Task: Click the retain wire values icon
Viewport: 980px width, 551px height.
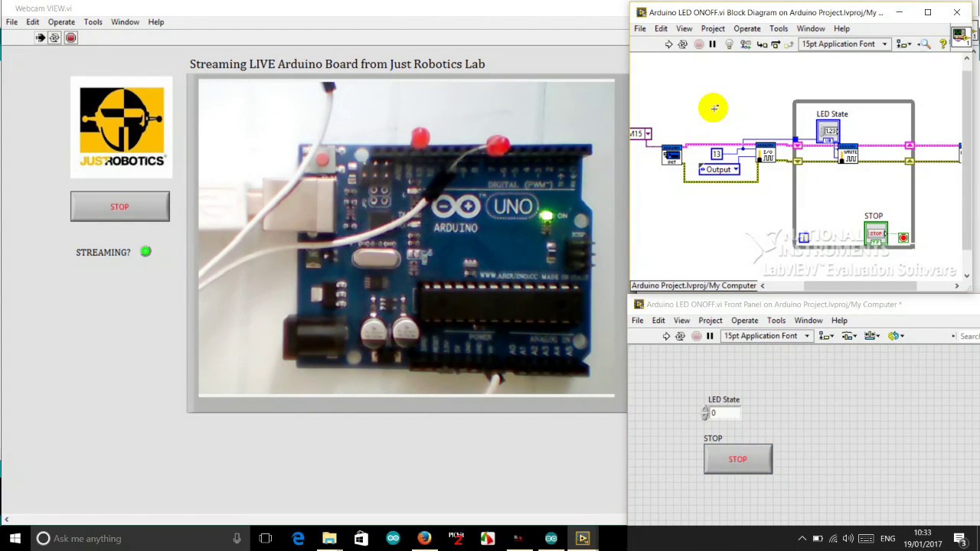Action: pyautogui.click(x=746, y=44)
